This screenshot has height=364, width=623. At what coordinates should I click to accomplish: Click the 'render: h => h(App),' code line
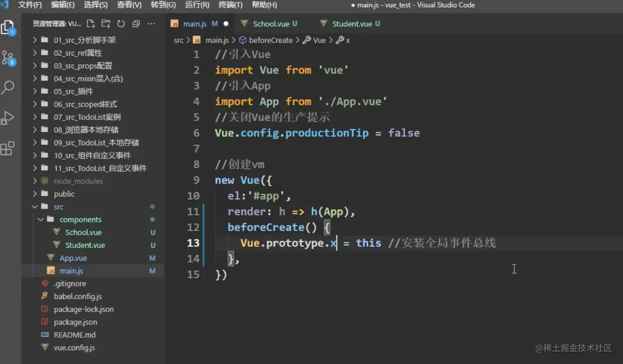(291, 212)
